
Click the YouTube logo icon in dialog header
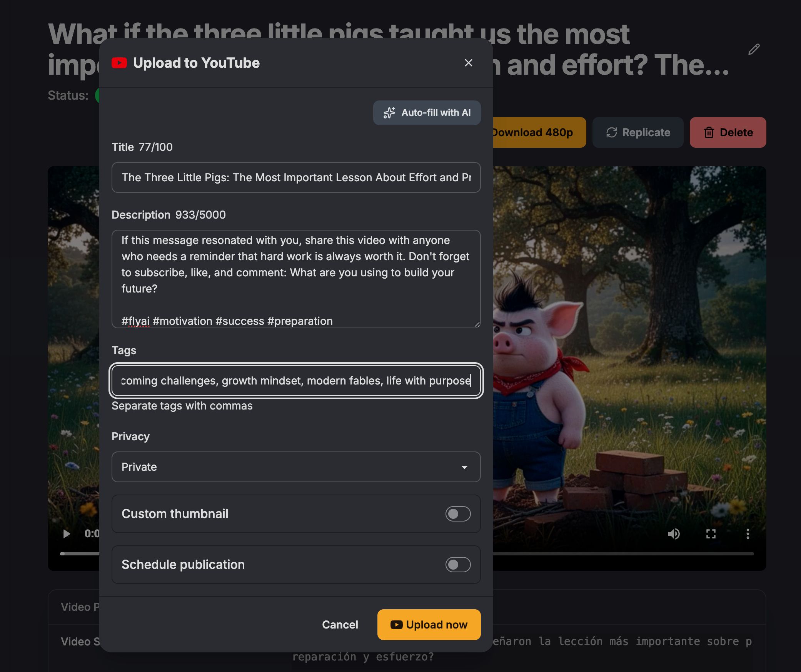119,63
